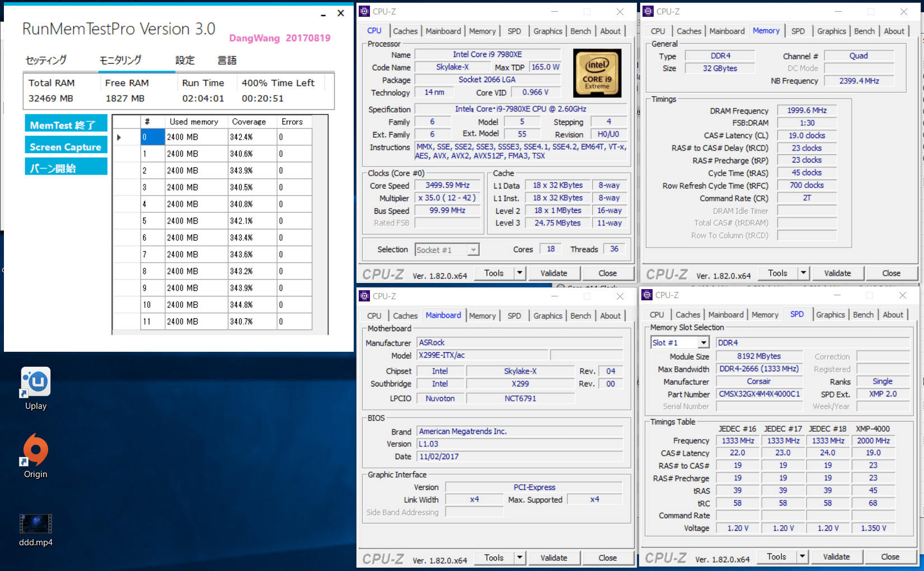This screenshot has width=924, height=571.
Task: Open Tools dropdown arrow in Mainboard tab window
Action: tap(520, 558)
